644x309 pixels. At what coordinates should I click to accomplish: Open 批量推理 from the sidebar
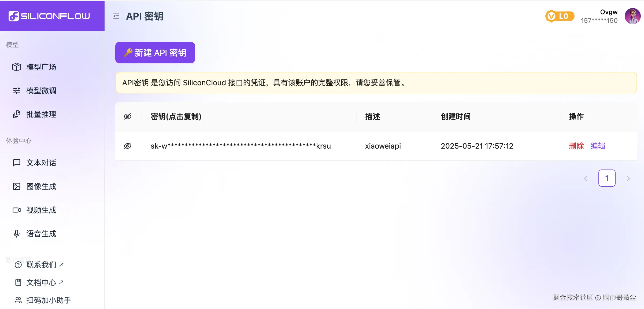tap(41, 114)
